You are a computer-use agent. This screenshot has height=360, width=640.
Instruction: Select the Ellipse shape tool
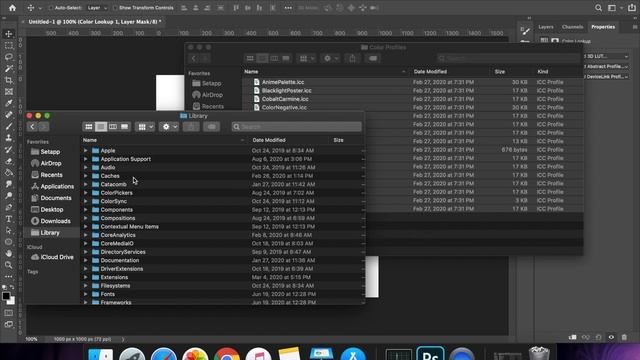[x=9, y=242]
